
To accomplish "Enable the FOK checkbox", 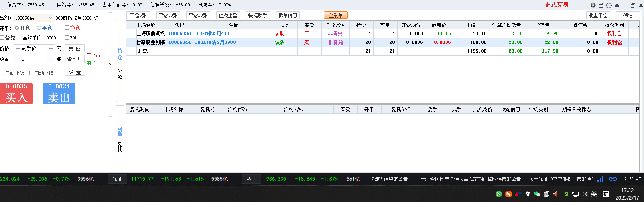I will tap(67, 38).
